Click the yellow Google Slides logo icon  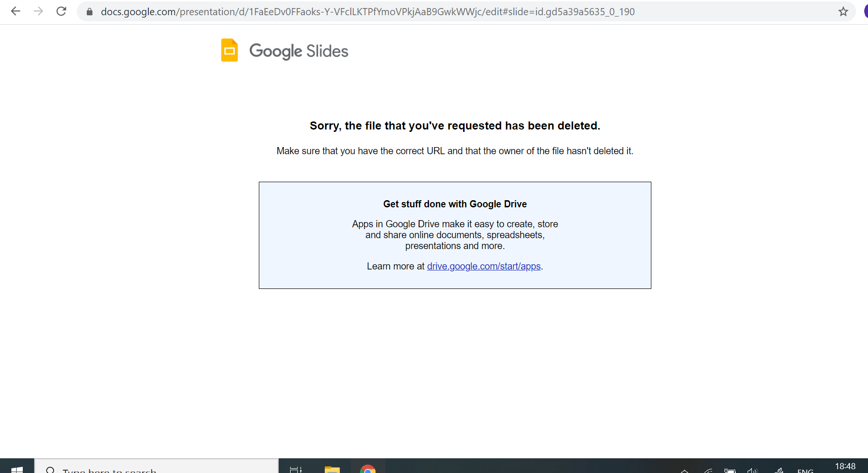[229, 50]
